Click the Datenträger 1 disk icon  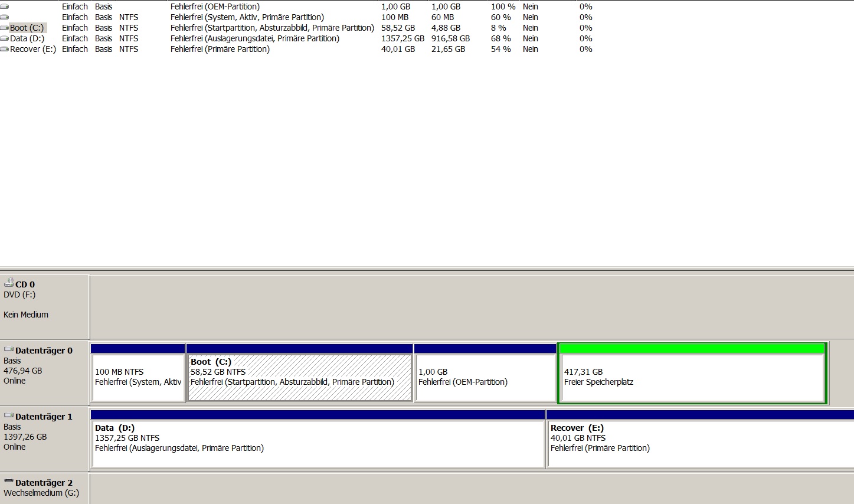click(x=9, y=416)
